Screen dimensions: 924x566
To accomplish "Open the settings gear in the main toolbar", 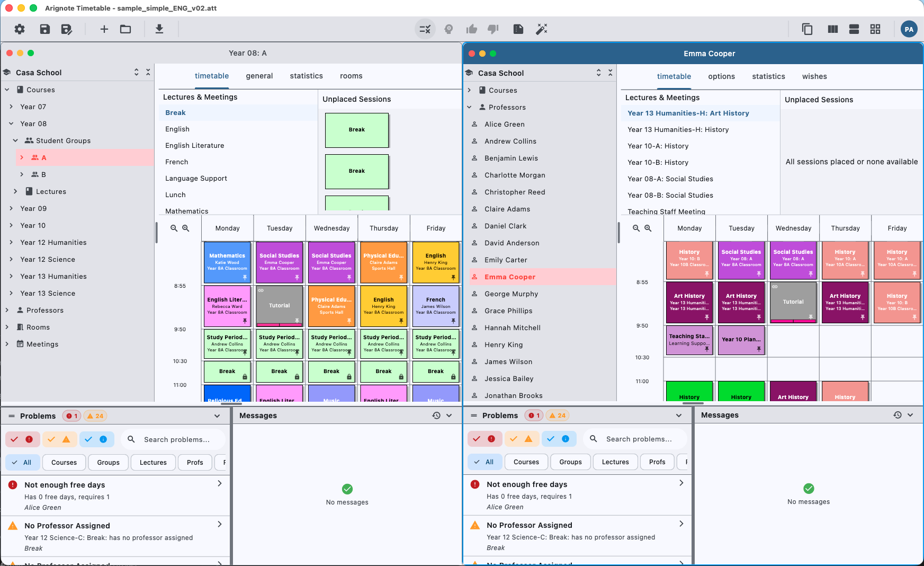I will click(x=20, y=29).
